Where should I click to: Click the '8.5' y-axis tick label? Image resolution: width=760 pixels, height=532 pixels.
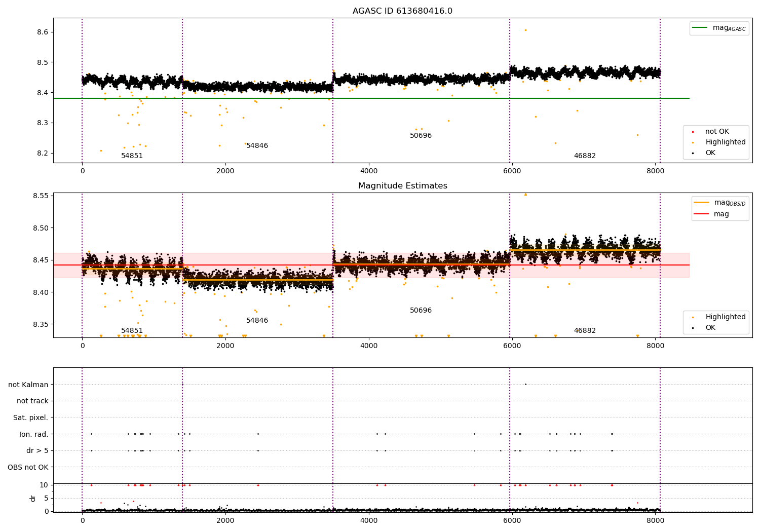click(43, 62)
